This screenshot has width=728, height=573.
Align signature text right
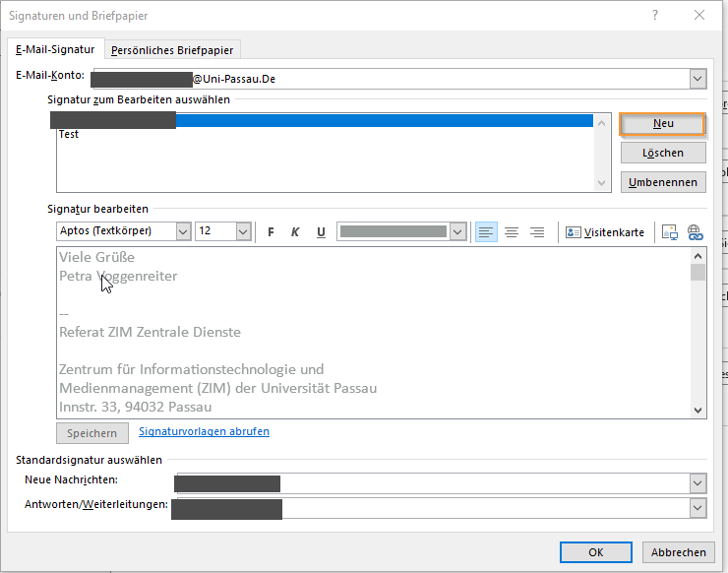(537, 232)
